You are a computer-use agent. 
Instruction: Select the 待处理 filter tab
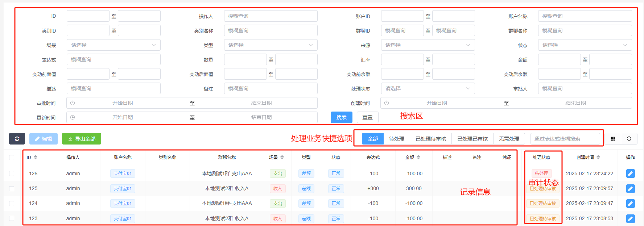point(397,139)
